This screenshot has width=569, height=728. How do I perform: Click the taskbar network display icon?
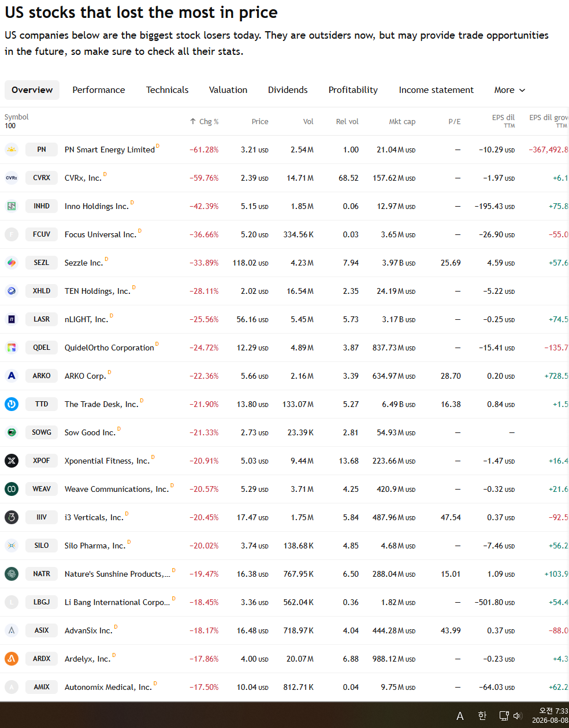504,716
